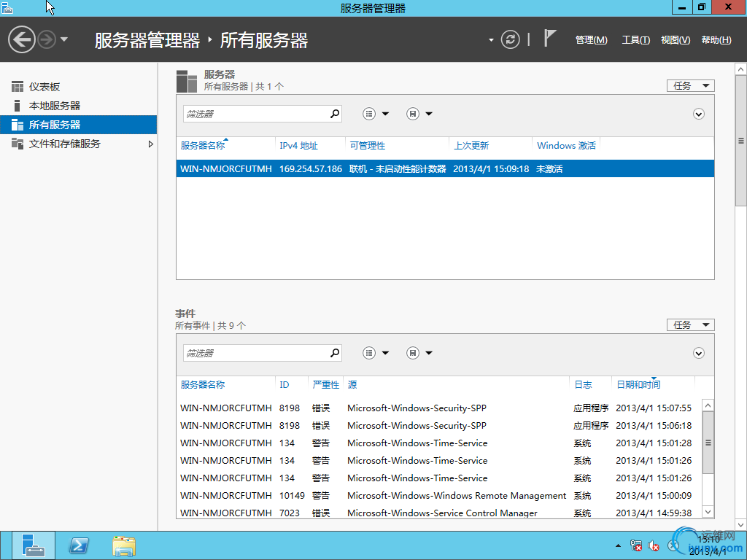Viewport: 747px width, 560px height.
Task: Select the WIN-NMJORCFUTMH server row
Action: click(445, 168)
